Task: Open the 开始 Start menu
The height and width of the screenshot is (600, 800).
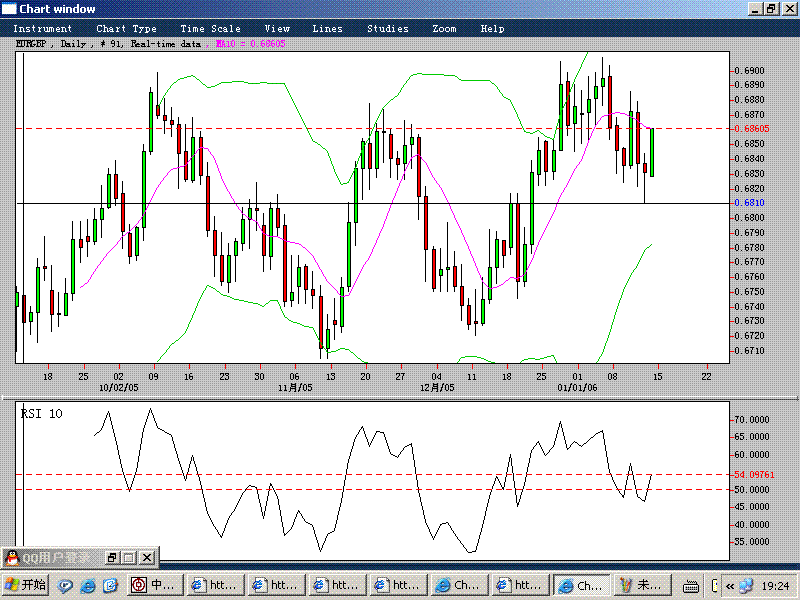Action: 25,585
